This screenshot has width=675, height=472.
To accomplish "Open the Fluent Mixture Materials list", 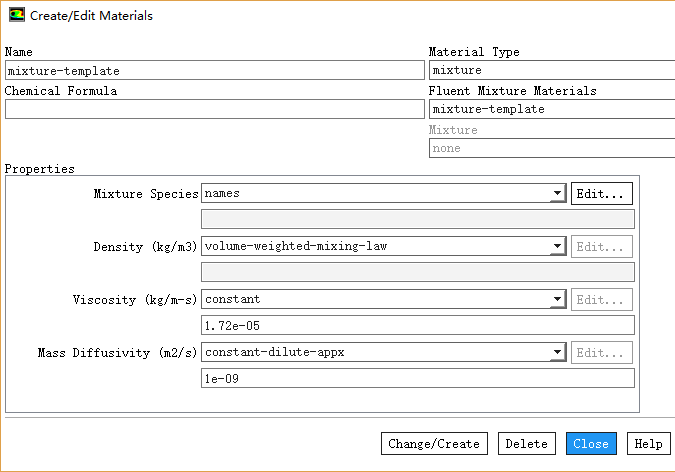I will (552, 110).
